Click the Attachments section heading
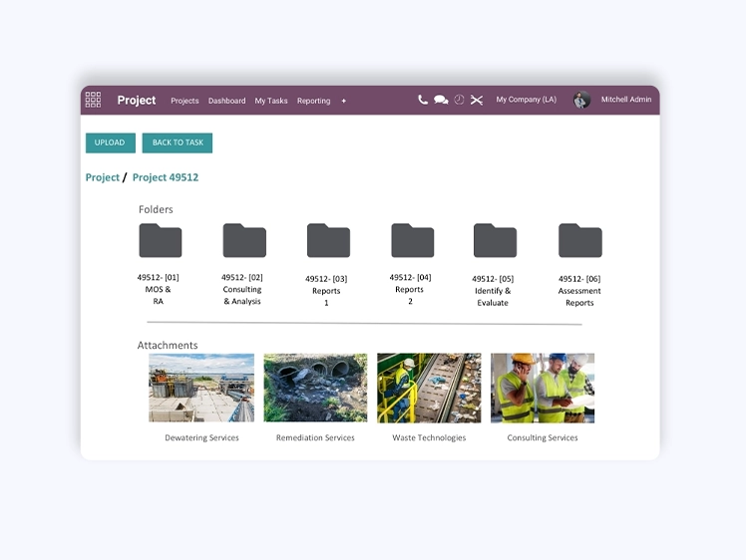Screen dimensions: 746x560 pyautogui.click(x=168, y=345)
